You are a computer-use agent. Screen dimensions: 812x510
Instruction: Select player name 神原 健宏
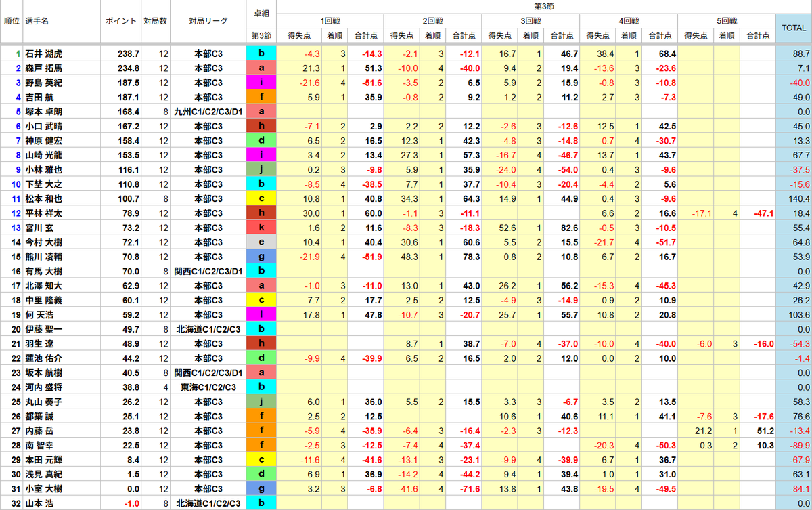(43, 140)
